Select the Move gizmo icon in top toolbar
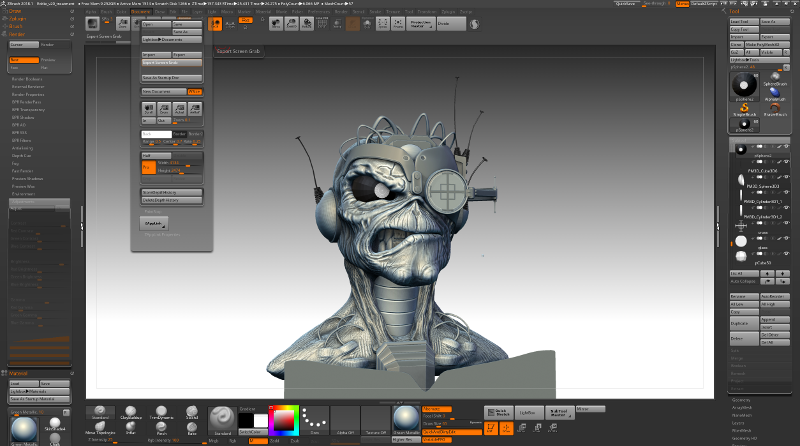This screenshot has height=446, width=800. pyautogui.click(x=276, y=23)
